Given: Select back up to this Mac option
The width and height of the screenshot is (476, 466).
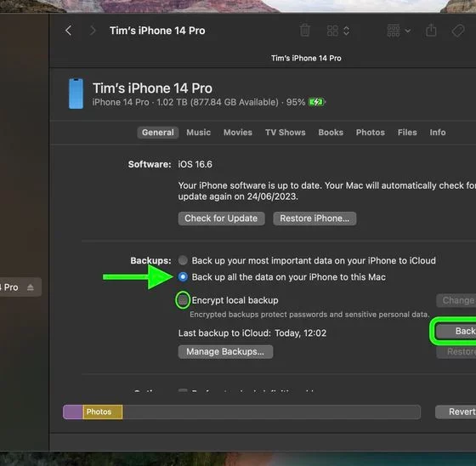Looking at the screenshot, I should (183, 276).
